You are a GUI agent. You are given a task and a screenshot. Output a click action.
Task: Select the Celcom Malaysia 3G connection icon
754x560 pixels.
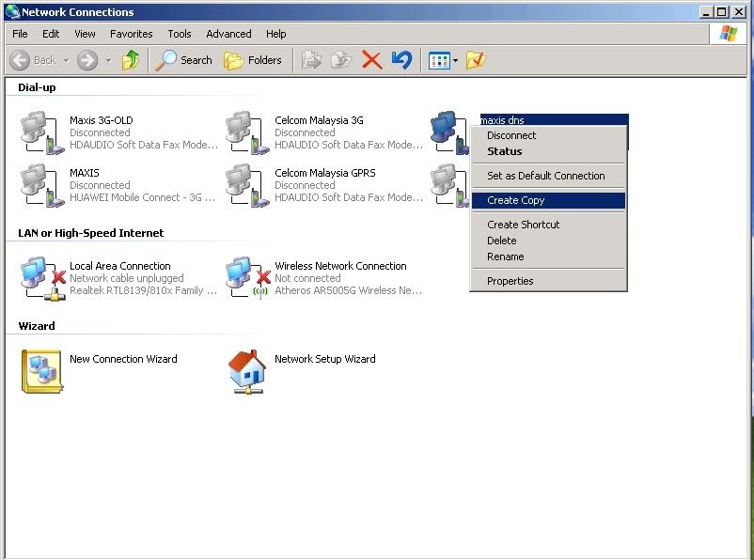(247, 133)
